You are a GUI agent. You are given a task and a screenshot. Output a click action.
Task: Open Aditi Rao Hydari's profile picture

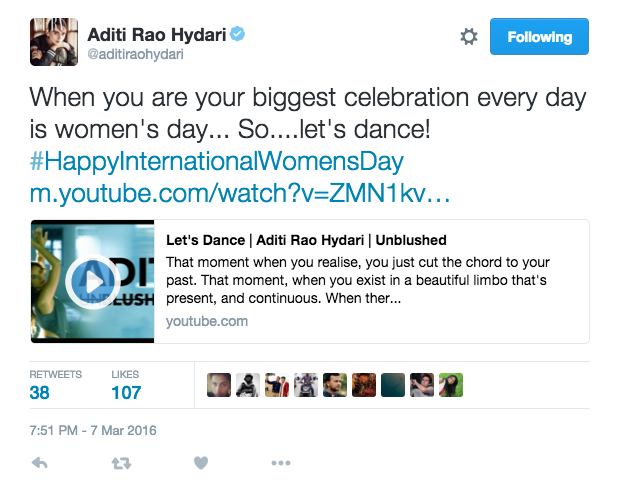click(52, 42)
